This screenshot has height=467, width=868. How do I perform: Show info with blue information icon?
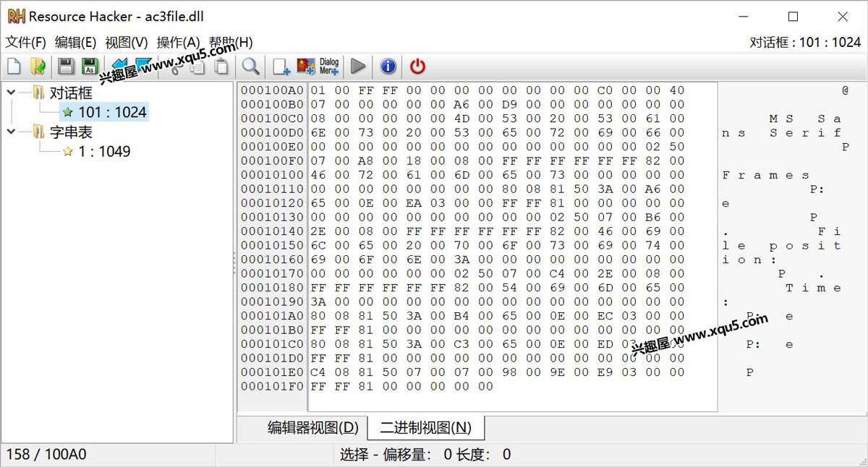click(388, 67)
